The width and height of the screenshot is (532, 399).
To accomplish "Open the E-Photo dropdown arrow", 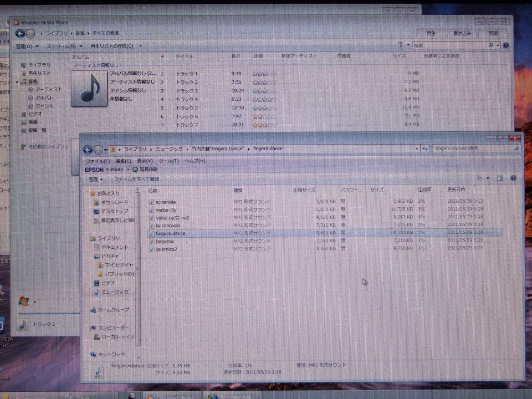I will click(128, 170).
